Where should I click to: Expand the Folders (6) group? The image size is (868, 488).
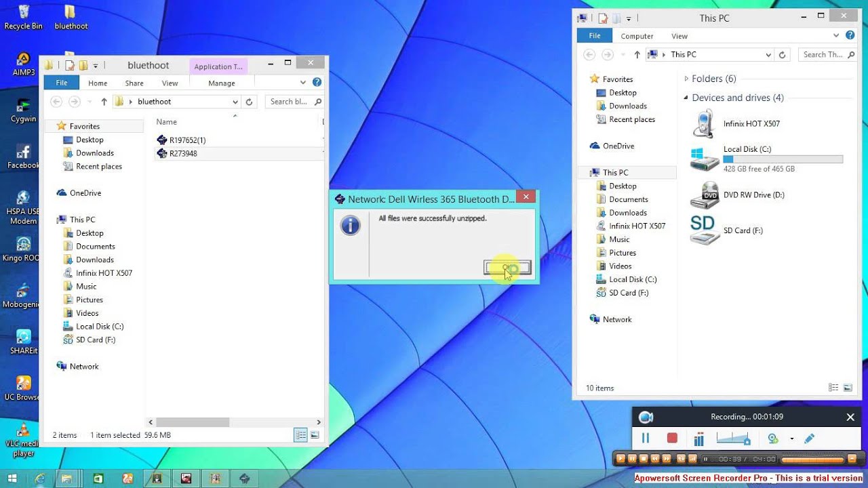(686, 79)
